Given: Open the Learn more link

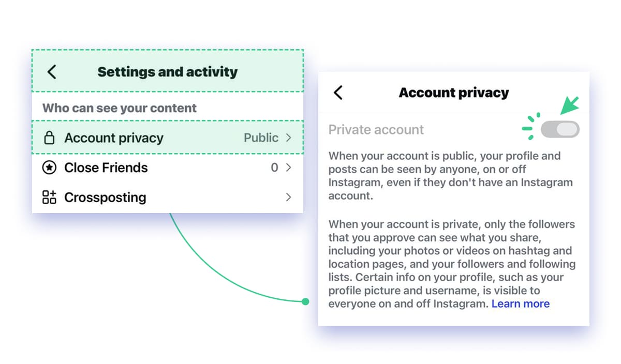Looking at the screenshot, I should point(521,304).
